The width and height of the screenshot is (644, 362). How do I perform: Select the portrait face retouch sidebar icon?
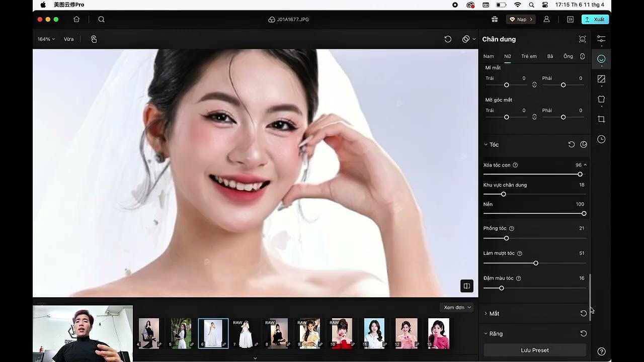coord(601,59)
